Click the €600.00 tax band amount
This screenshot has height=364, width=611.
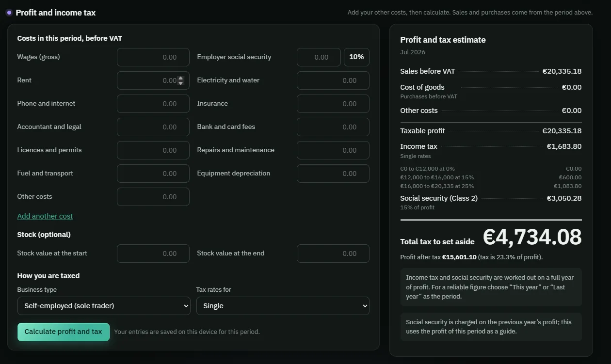click(570, 177)
